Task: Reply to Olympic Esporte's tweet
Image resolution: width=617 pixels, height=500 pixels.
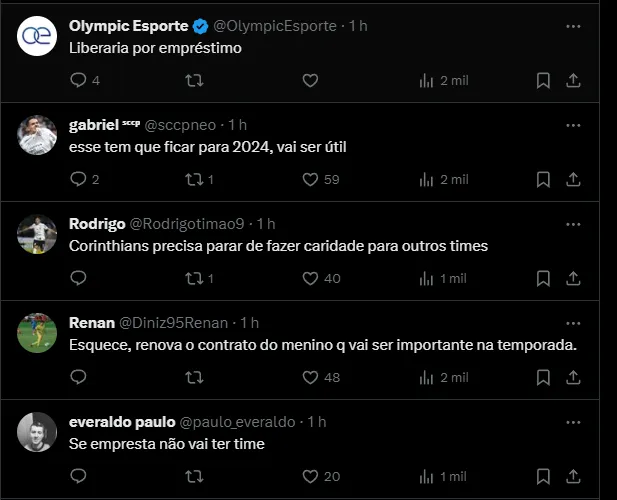Action: [x=79, y=80]
